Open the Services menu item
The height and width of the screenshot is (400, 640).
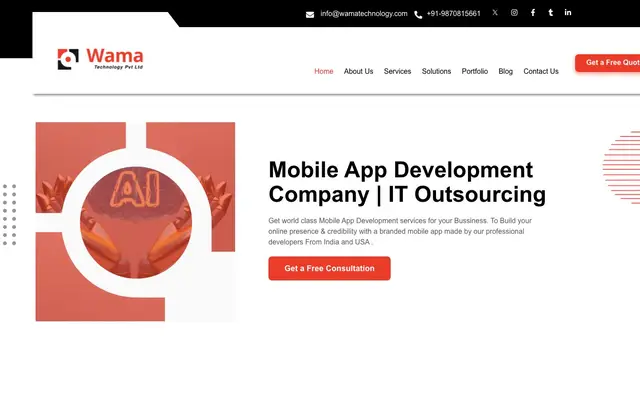(397, 71)
